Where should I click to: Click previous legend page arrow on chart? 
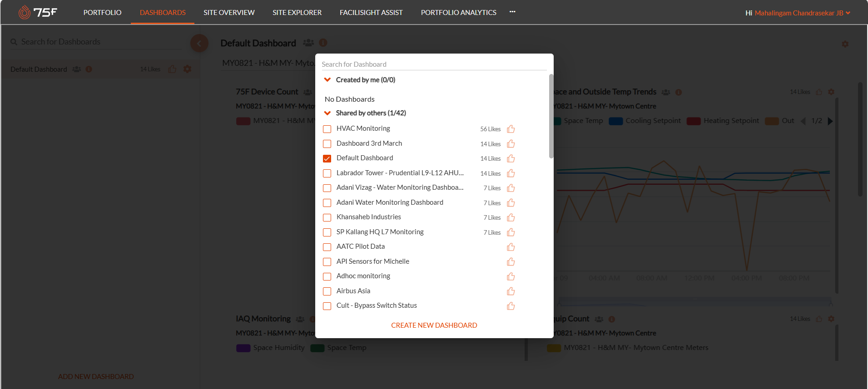[x=803, y=121]
